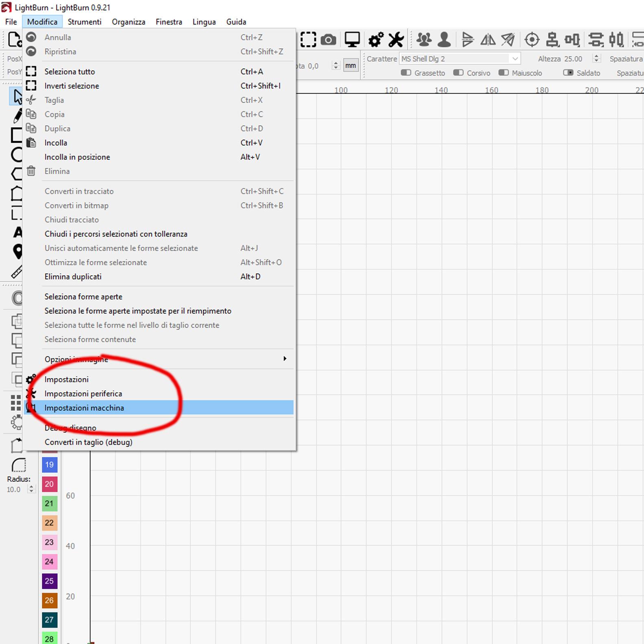The image size is (644, 644).
Task: Click the grid array tool icon
Action: [x=16, y=402]
